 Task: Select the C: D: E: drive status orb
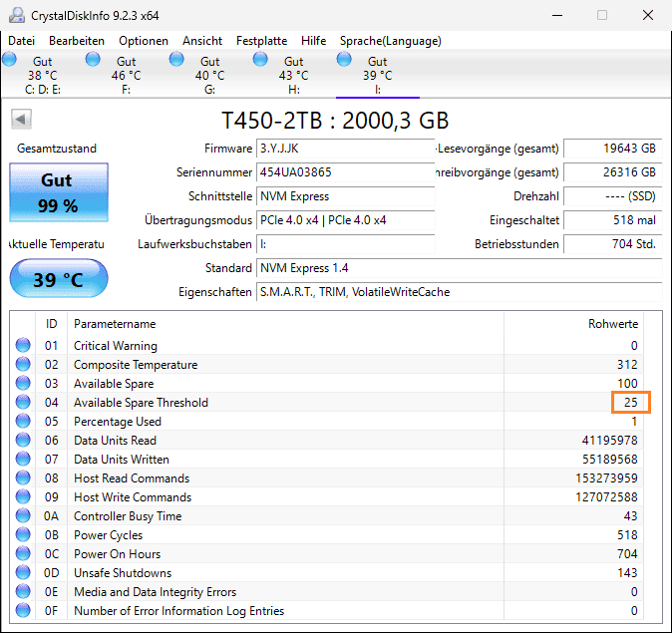(10, 60)
